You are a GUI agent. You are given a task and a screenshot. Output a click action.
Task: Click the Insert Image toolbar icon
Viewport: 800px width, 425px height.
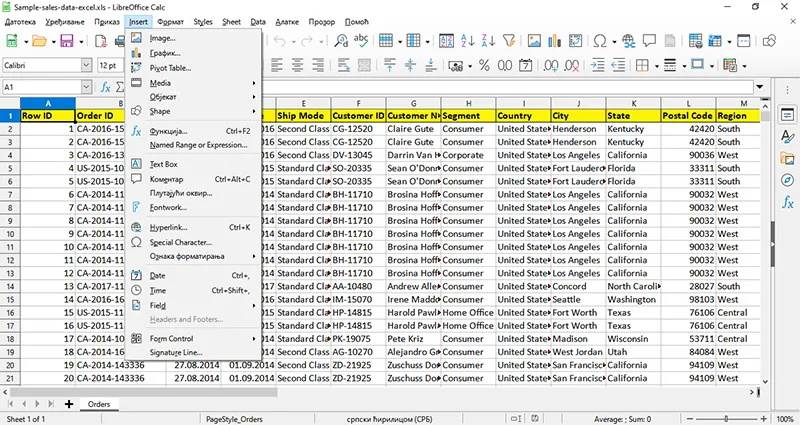[534, 41]
